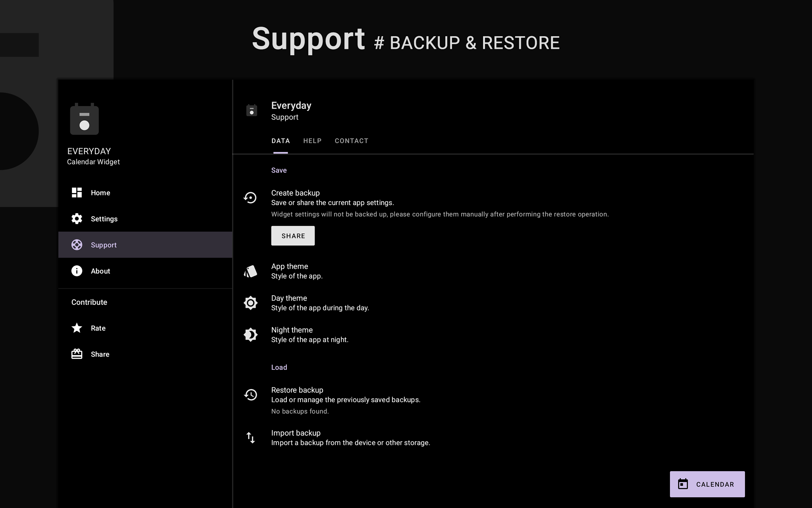
Task: Select Rate under Contribute
Action: pyautogui.click(x=145, y=328)
